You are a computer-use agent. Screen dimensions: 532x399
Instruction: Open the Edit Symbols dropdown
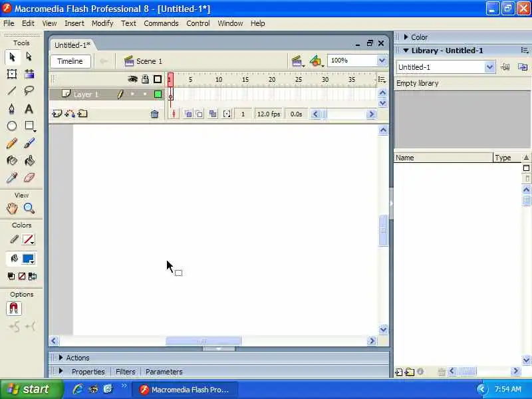317,61
